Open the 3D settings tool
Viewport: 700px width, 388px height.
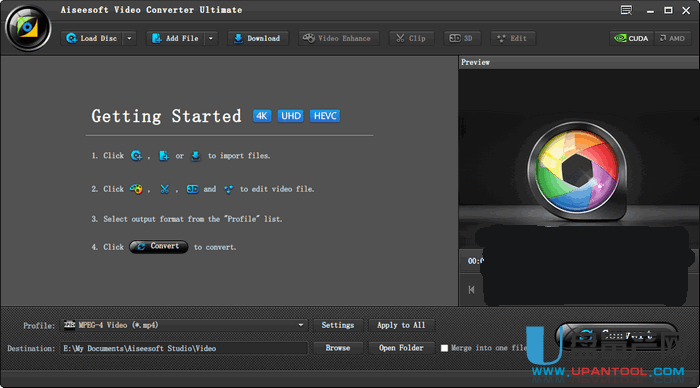click(462, 38)
